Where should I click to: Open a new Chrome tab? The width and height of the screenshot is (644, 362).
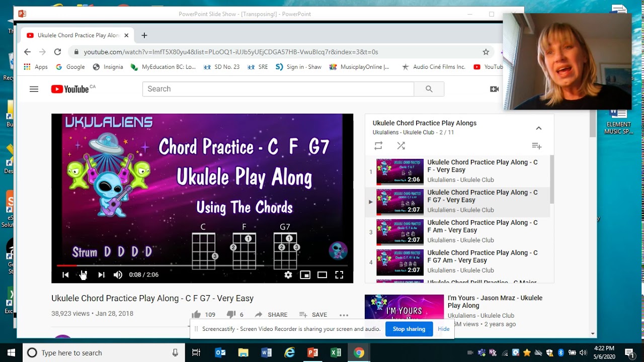click(x=144, y=35)
